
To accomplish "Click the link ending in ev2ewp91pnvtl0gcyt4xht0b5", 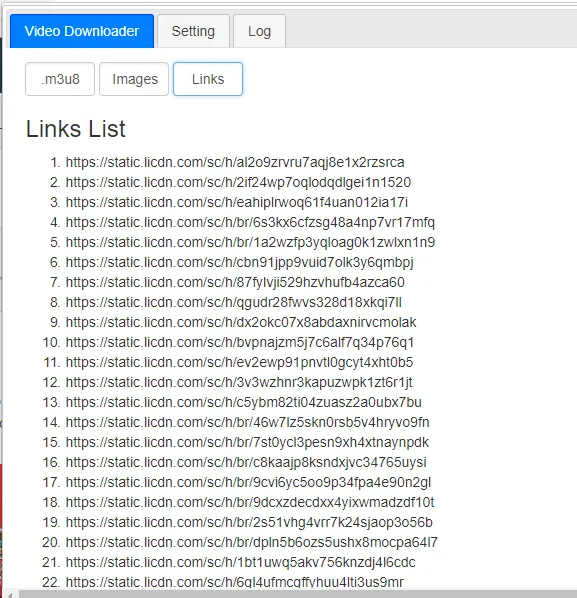I will point(239,362).
